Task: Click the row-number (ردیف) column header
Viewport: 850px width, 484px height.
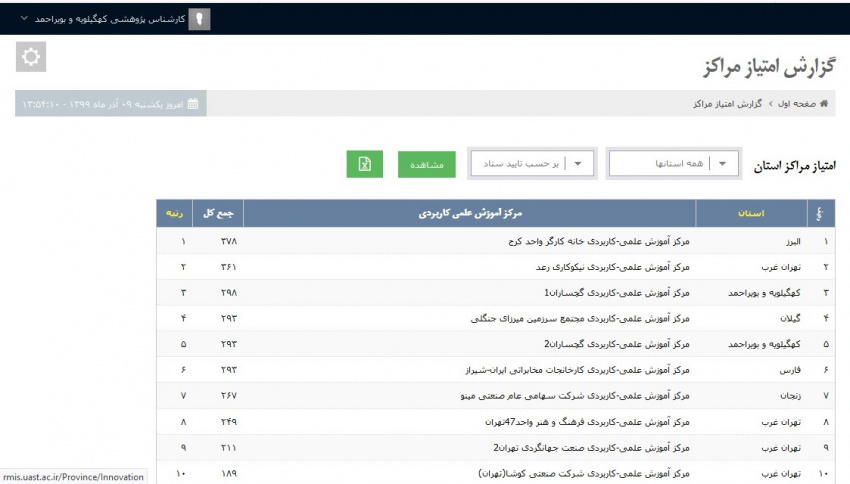Action: (x=821, y=214)
